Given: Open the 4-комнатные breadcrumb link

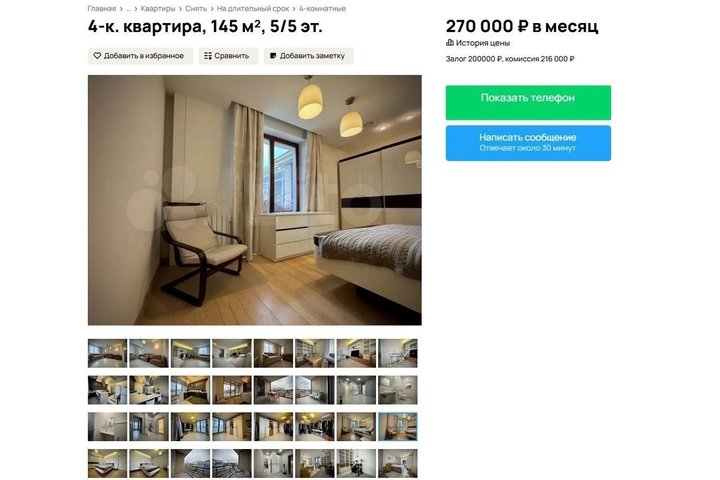Looking at the screenshot, I should (322, 8).
